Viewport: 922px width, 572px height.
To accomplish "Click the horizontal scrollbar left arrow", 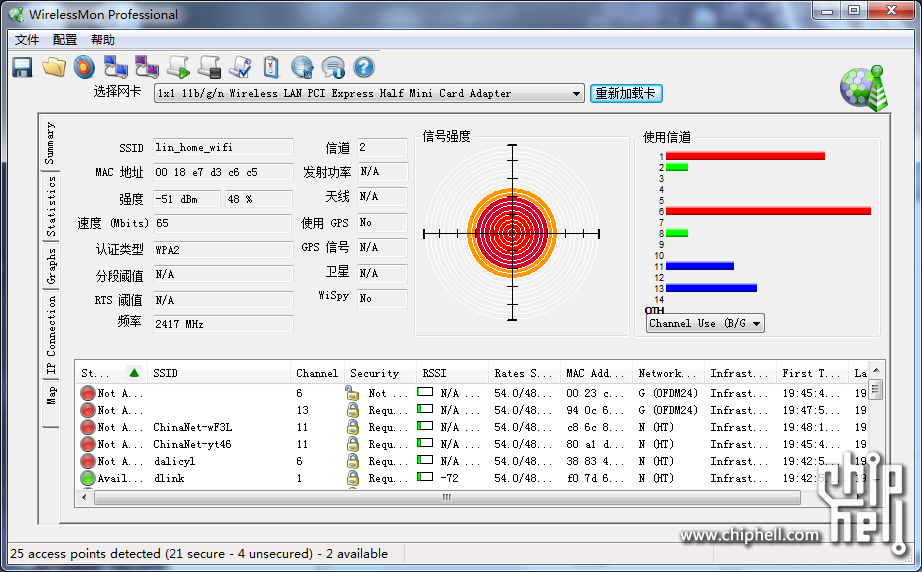I will pos(84,497).
